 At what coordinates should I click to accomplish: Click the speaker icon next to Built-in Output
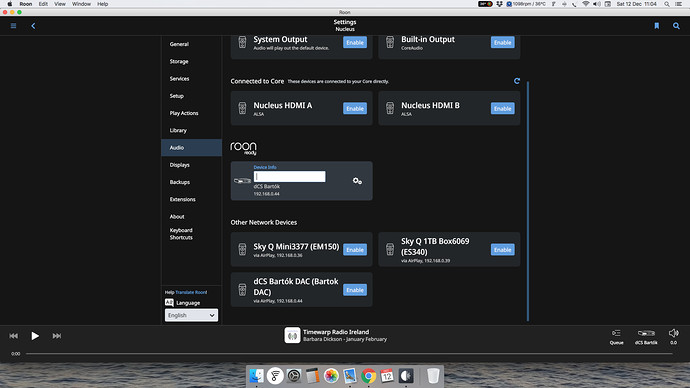(x=390, y=42)
